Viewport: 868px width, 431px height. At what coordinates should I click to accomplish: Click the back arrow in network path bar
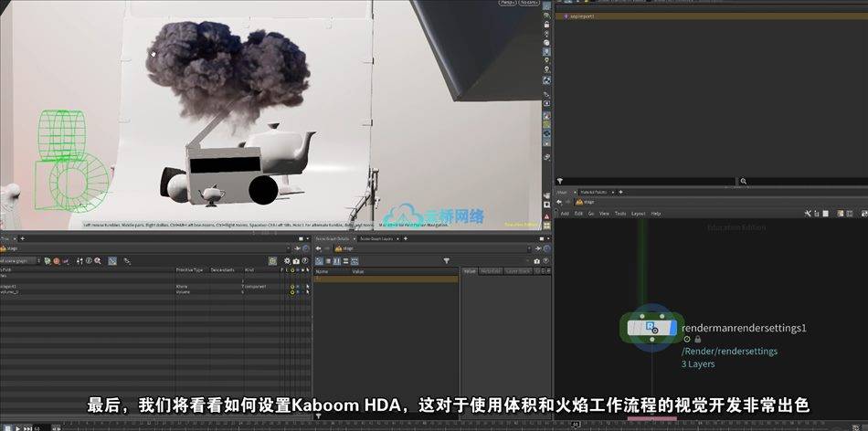point(558,202)
